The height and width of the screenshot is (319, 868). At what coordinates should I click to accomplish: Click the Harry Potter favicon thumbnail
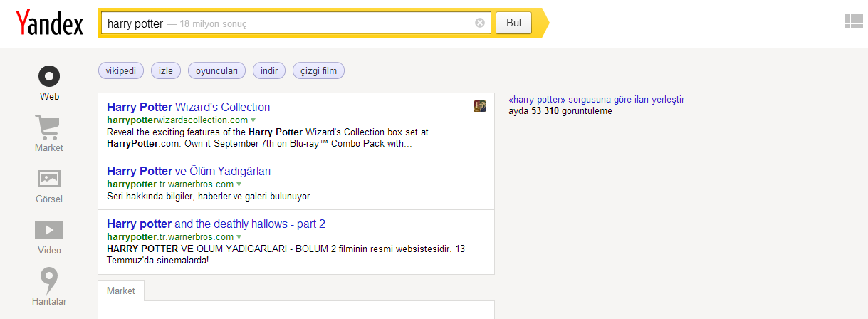click(480, 106)
